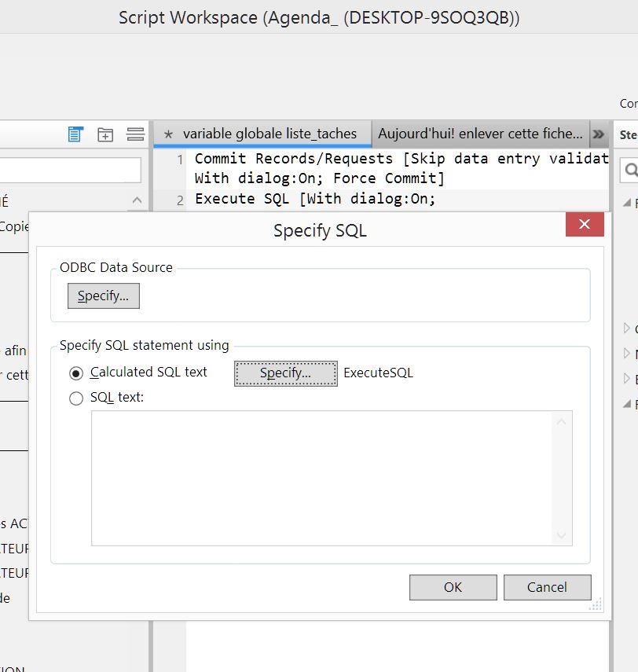Image resolution: width=638 pixels, height=672 pixels.
Task: Click the resize grip of Specify SQL dialog
Action: (x=596, y=604)
